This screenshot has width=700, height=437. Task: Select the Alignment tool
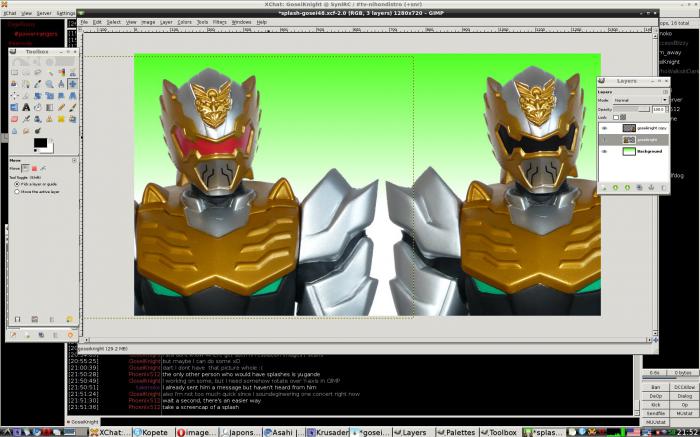point(14,96)
